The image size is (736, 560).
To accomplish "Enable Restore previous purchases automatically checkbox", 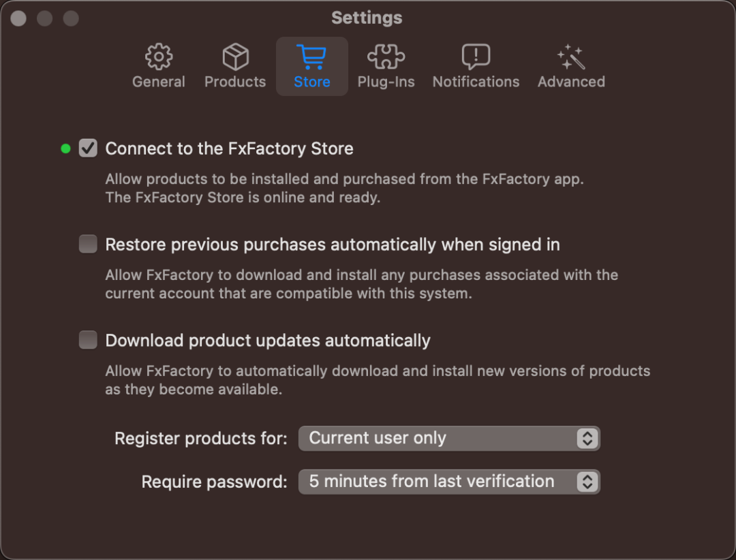I will (x=88, y=244).
